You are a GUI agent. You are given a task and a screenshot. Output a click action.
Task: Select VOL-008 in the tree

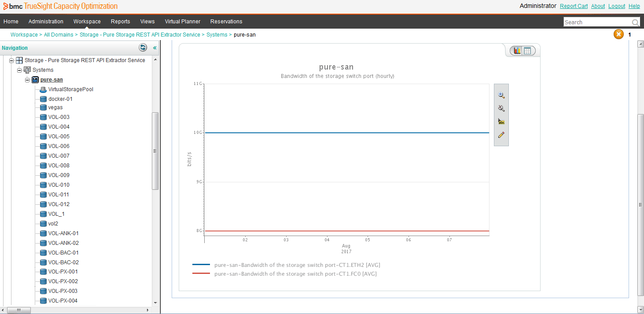pos(59,166)
